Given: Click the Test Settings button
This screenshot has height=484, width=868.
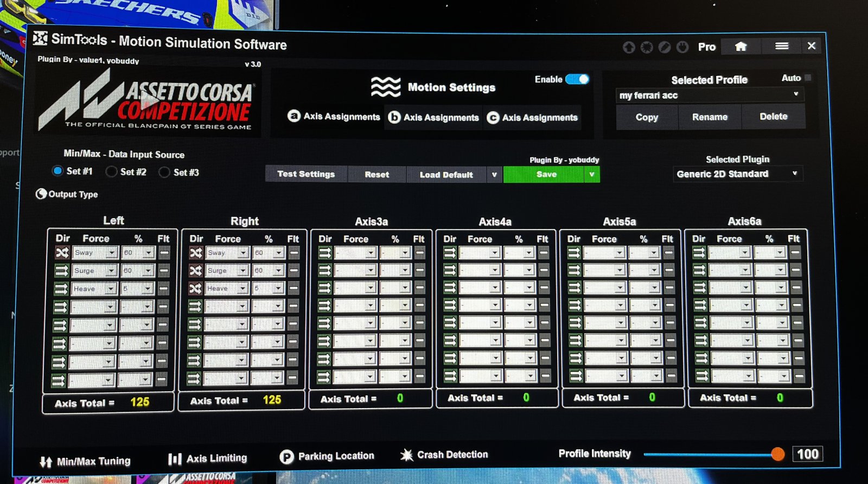Looking at the screenshot, I should tap(306, 174).
